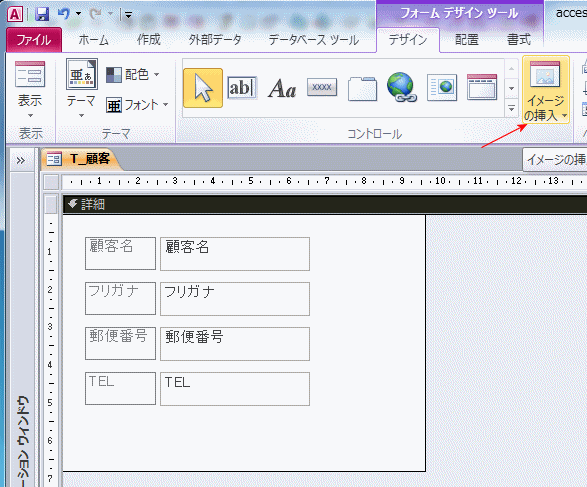The image size is (587, 487).
Task: Select the web browser control tool
Action: point(442,88)
